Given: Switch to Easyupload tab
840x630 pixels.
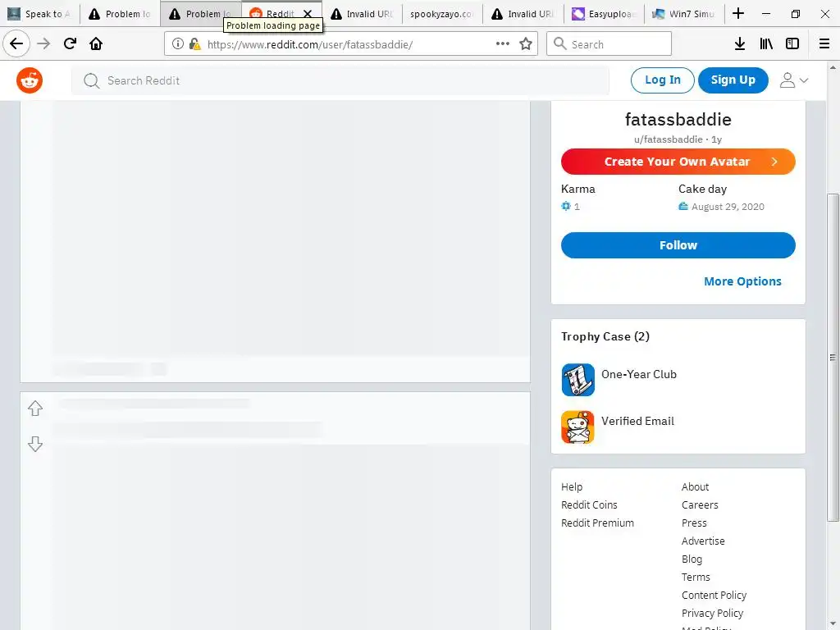Looking at the screenshot, I should (604, 14).
